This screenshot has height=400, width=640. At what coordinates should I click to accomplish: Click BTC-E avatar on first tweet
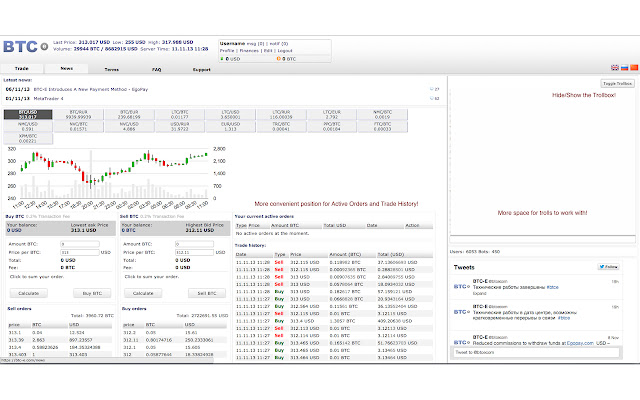(462, 287)
